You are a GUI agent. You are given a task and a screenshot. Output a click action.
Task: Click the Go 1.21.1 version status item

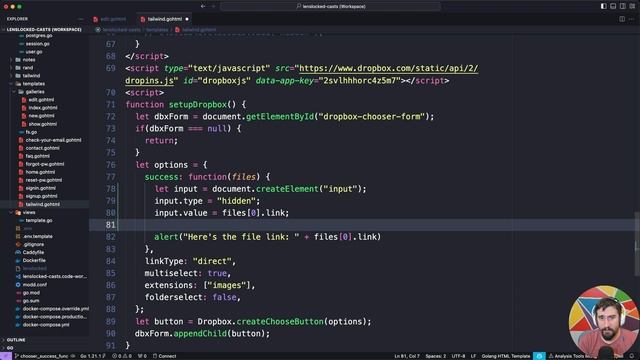93,356
